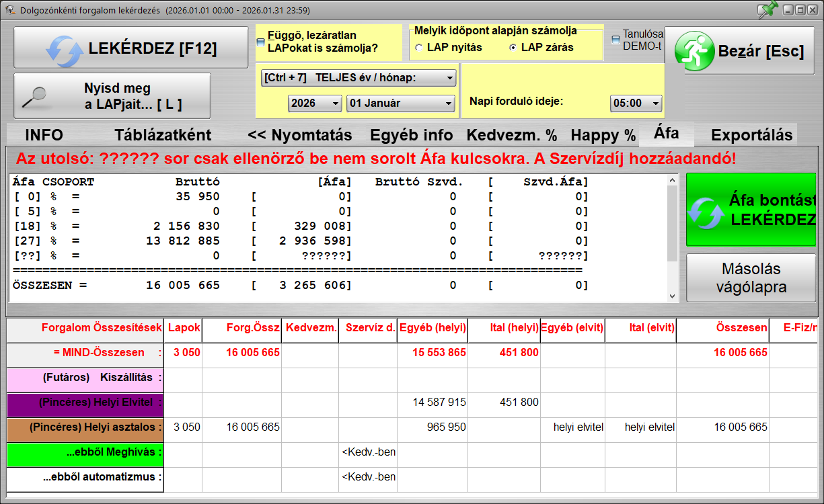
Task: Switch to the Táblázatként tab
Action: click(162, 135)
